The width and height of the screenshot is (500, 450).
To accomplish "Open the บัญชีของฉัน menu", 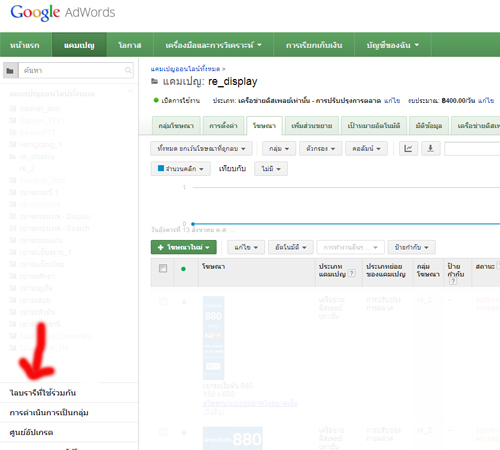I will click(x=393, y=45).
